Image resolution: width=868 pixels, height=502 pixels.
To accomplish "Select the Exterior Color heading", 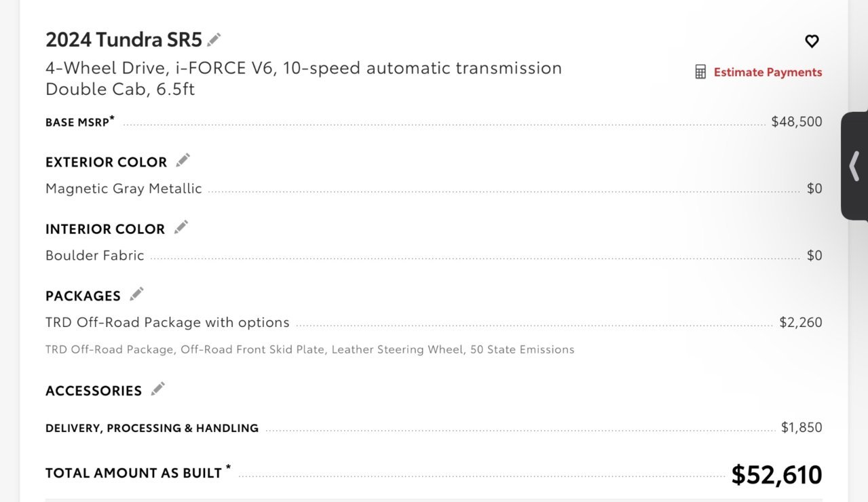I will pos(106,162).
